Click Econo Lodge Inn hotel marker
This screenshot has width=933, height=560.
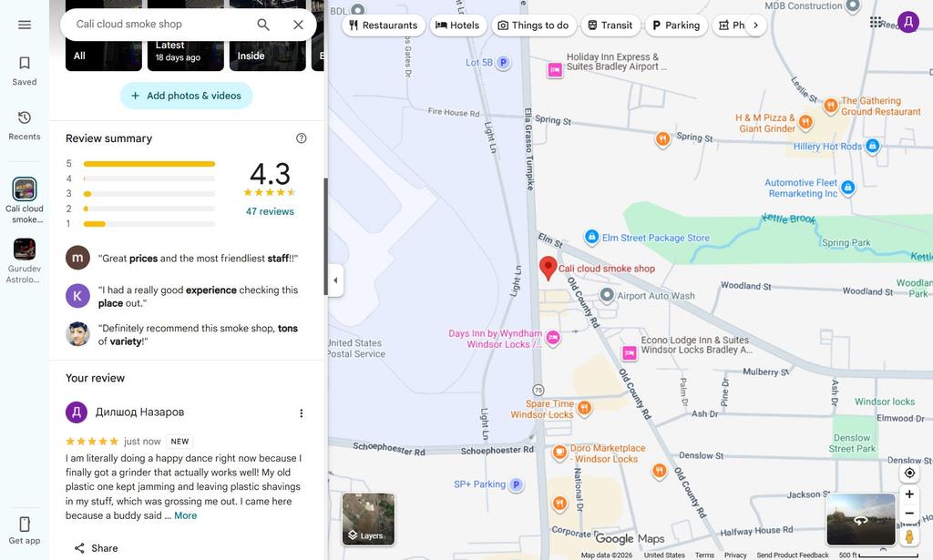pyautogui.click(x=629, y=353)
